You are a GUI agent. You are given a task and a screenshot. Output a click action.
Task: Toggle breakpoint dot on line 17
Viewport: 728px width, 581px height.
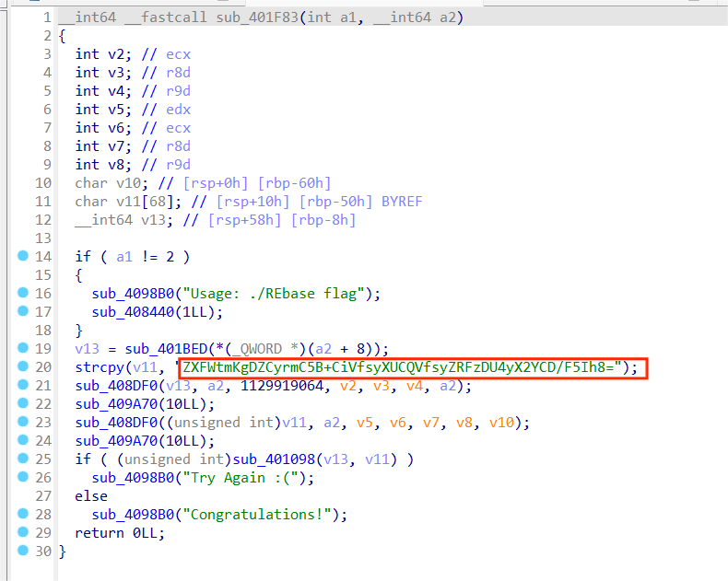pos(23,311)
